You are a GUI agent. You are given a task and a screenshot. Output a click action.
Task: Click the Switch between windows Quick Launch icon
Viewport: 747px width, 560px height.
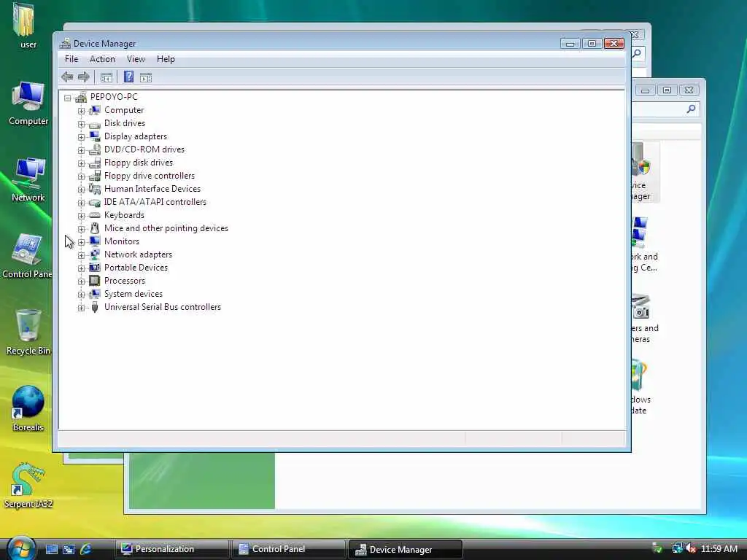(69, 550)
